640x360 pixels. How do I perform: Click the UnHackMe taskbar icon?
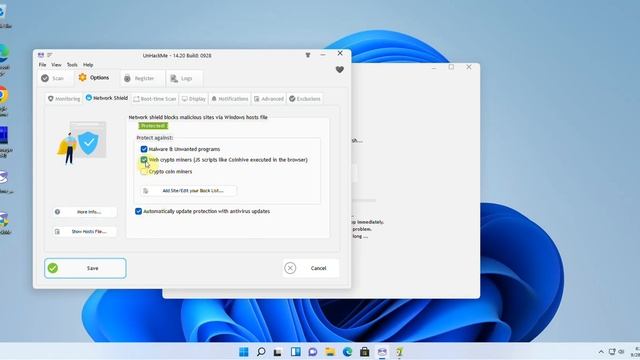coord(382,352)
